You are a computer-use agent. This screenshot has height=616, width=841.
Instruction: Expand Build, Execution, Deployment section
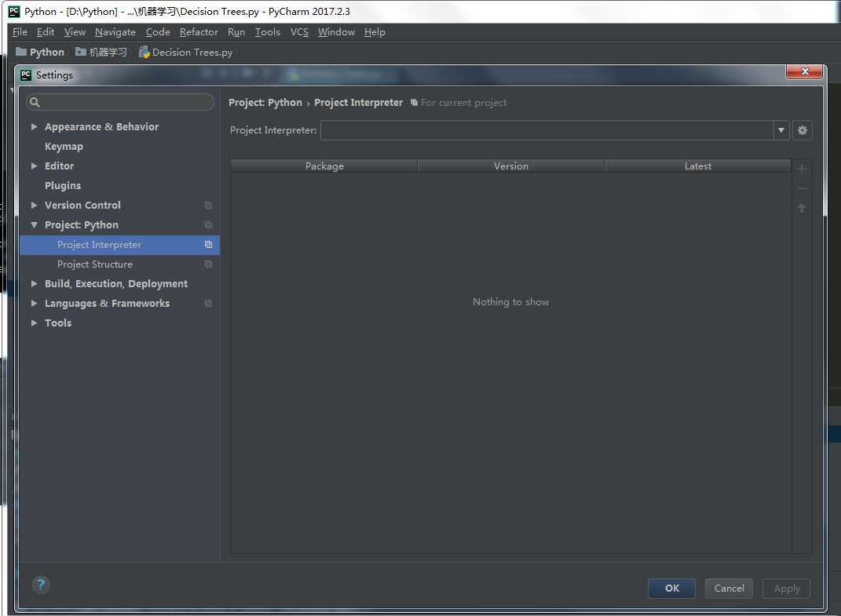pyautogui.click(x=34, y=283)
